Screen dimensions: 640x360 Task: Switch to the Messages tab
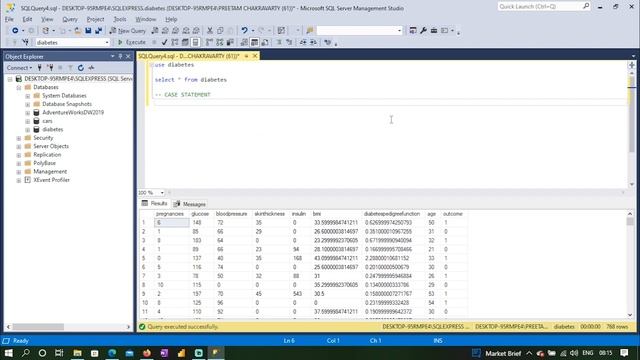[190, 204]
